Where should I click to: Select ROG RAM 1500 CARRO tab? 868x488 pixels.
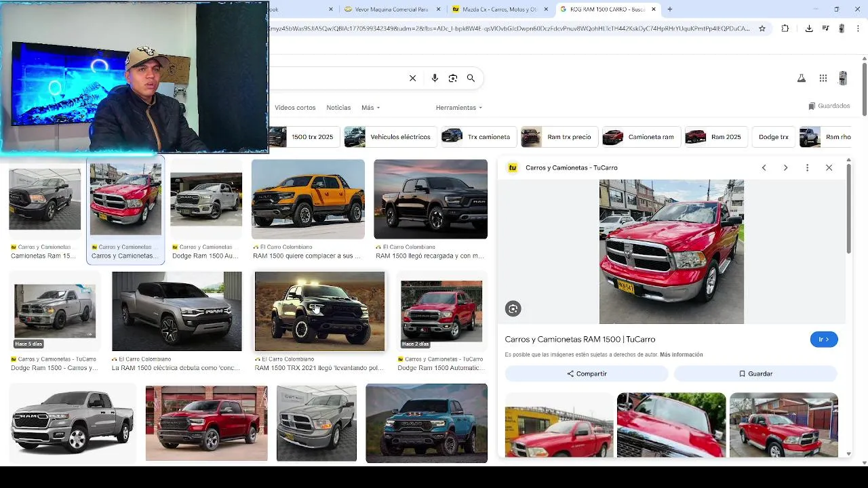[x=608, y=9]
